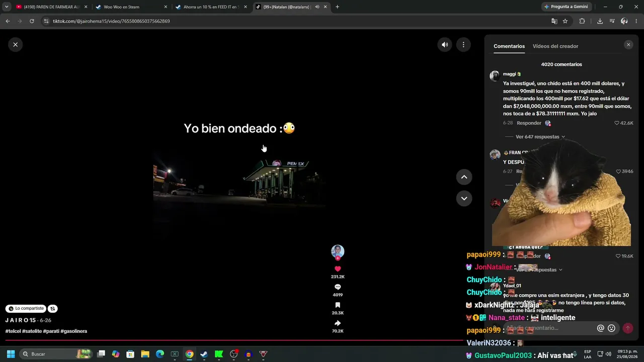Click the repost icon next to Lo compartiste
This screenshot has height=362, width=644.
click(53, 309)
